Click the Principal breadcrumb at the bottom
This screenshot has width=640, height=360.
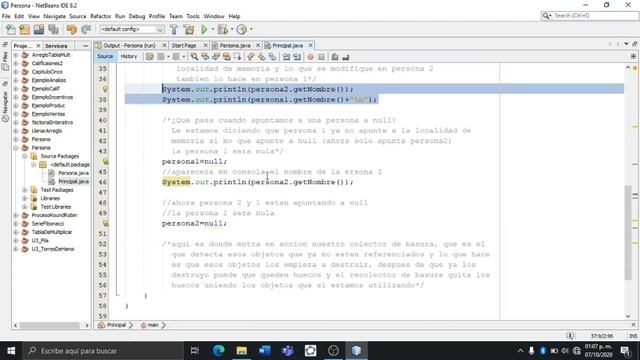coord(116,325)
